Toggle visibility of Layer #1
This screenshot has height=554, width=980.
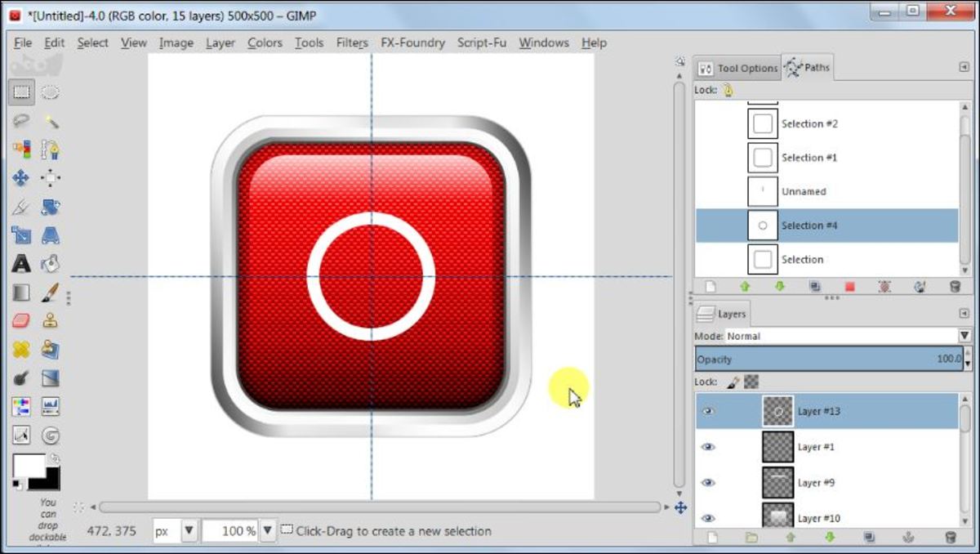[x=707, y=447]
